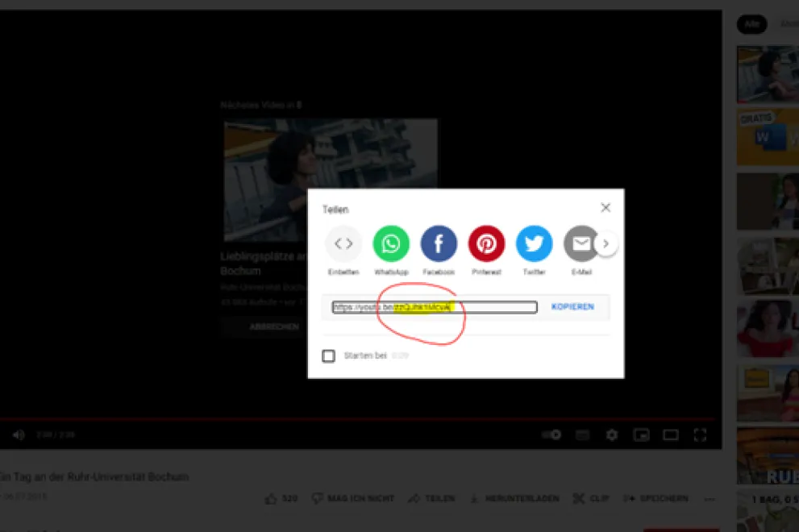
Task: Reveal more share targets with the right arrow
Action: (x=606, y=243)
